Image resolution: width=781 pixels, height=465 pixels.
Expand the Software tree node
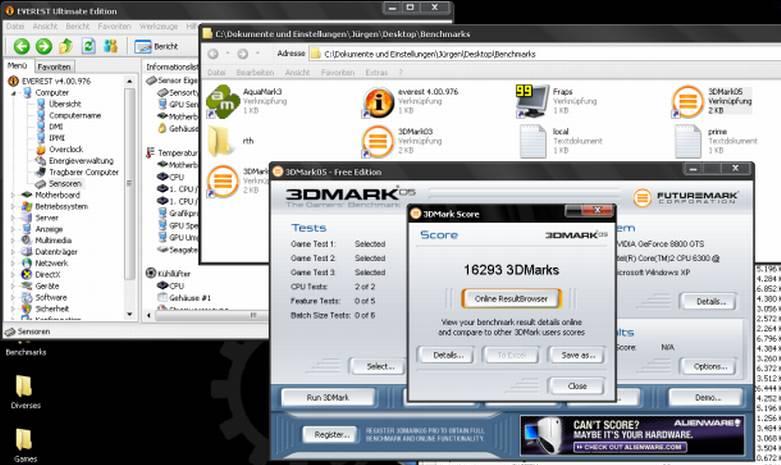(x=13, y=297)
